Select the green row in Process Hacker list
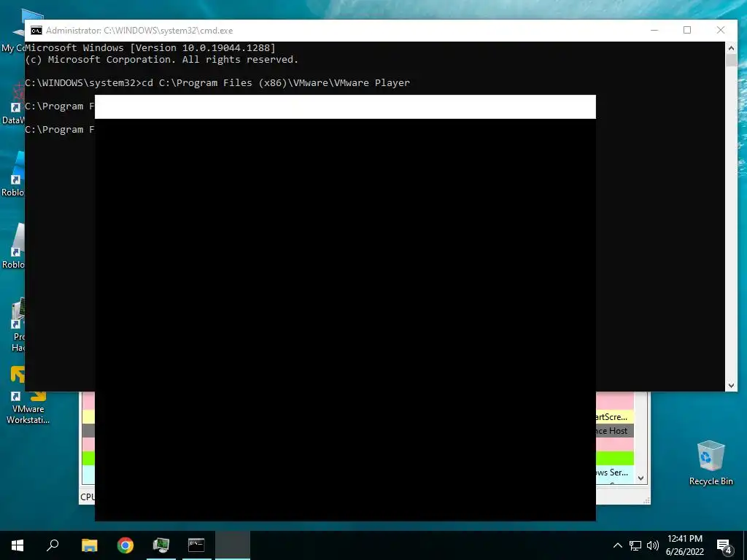The height and width of the screenshot is (560, 747). [615, 459]
